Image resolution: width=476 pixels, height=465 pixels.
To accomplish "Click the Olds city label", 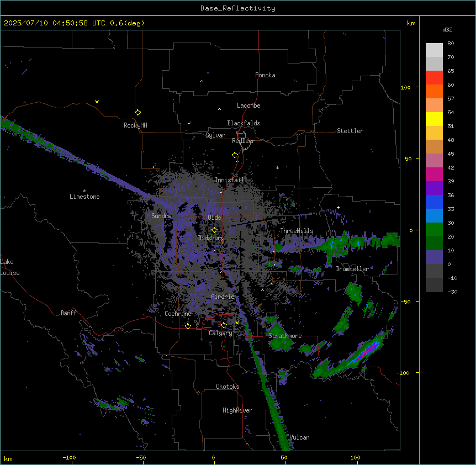I will pyautogui.click(x=214, y=218).
